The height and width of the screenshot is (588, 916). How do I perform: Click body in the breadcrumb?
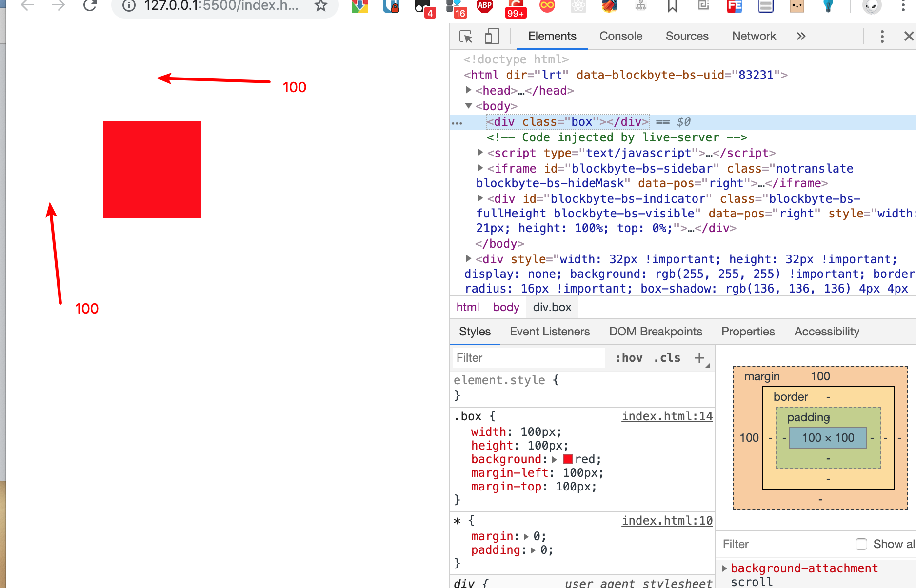pos(506,307)
